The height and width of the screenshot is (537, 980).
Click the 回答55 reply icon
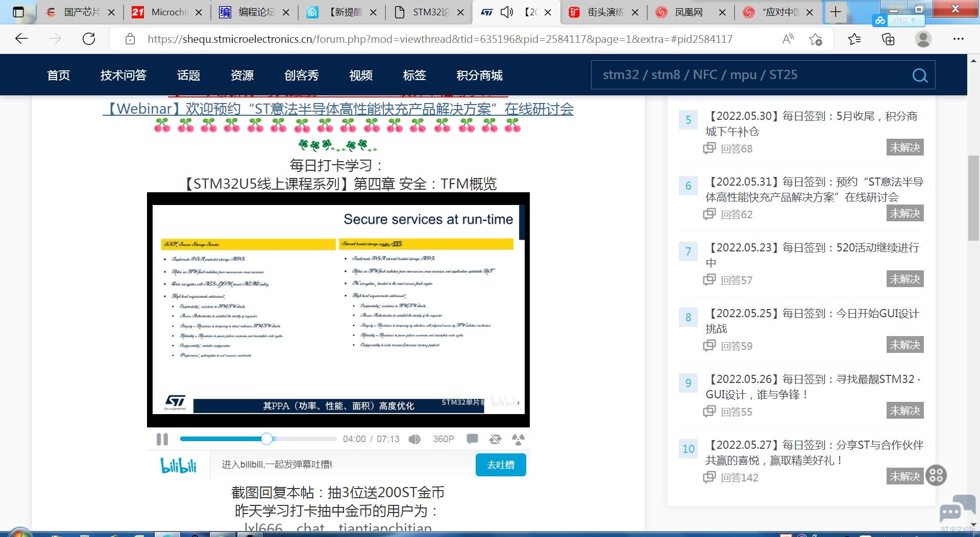pos(709,412)
